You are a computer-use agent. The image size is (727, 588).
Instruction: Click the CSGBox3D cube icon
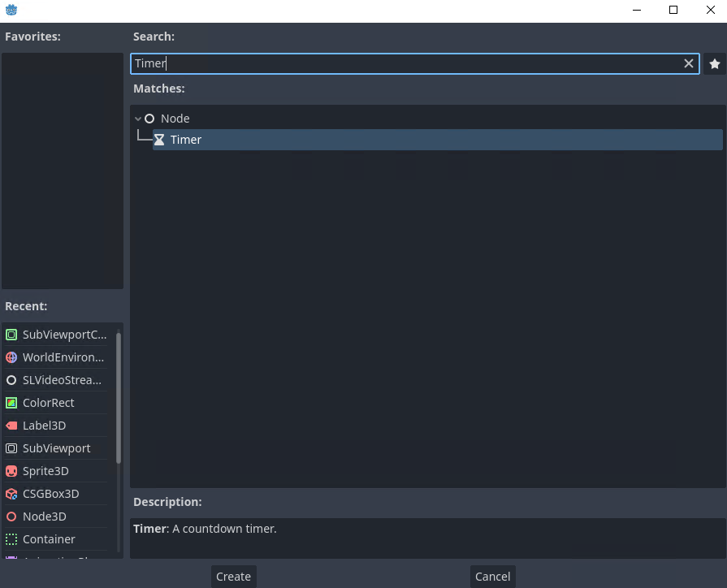[x=11, y=494]
